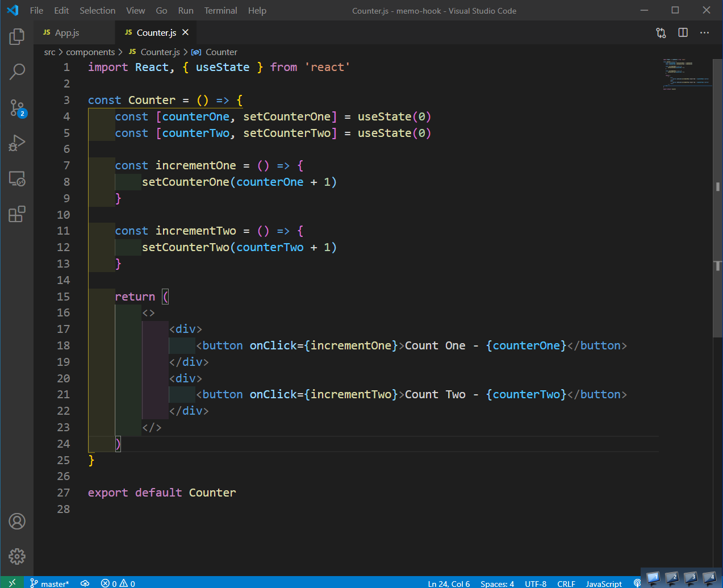The height and width of the screenshot is (588, 723).
Task: Click the src breadcrumb
Action: click(50, 52)
